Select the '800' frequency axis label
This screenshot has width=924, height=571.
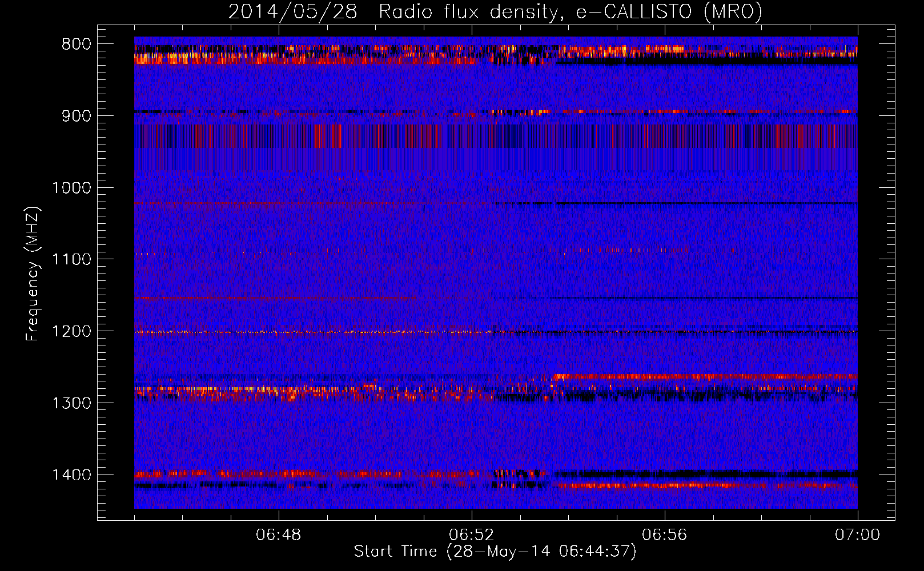click(x=76, y=45)
